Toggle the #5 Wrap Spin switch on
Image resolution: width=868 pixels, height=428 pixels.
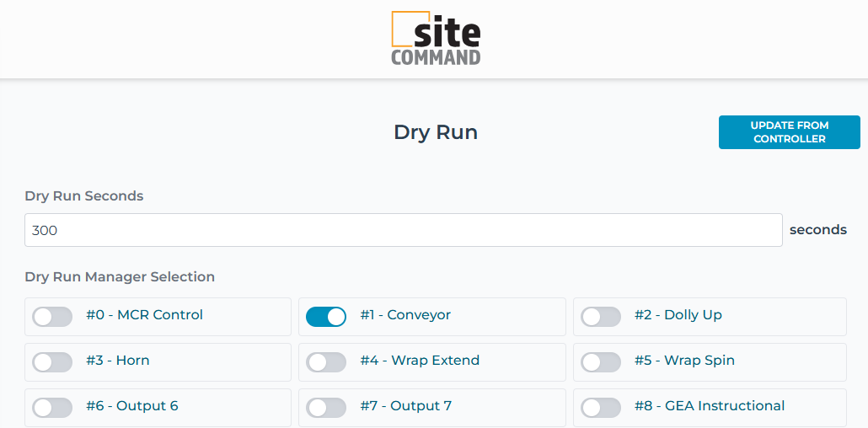[601, 361]
